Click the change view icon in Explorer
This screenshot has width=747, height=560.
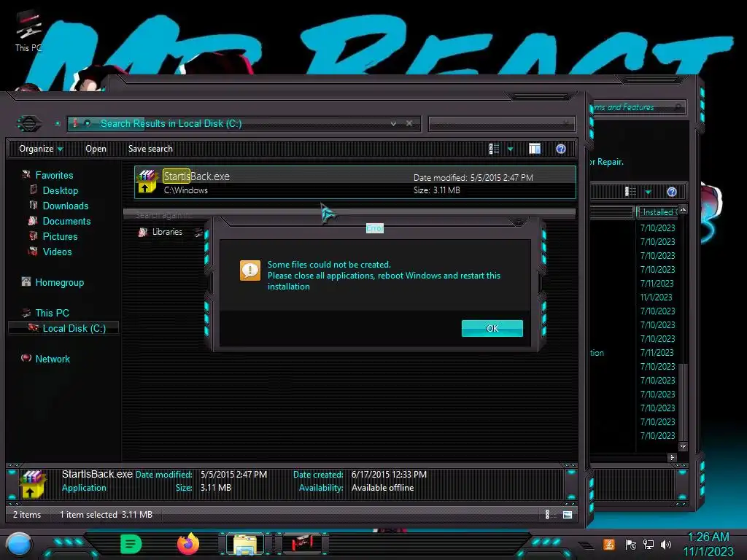point(494,149)
